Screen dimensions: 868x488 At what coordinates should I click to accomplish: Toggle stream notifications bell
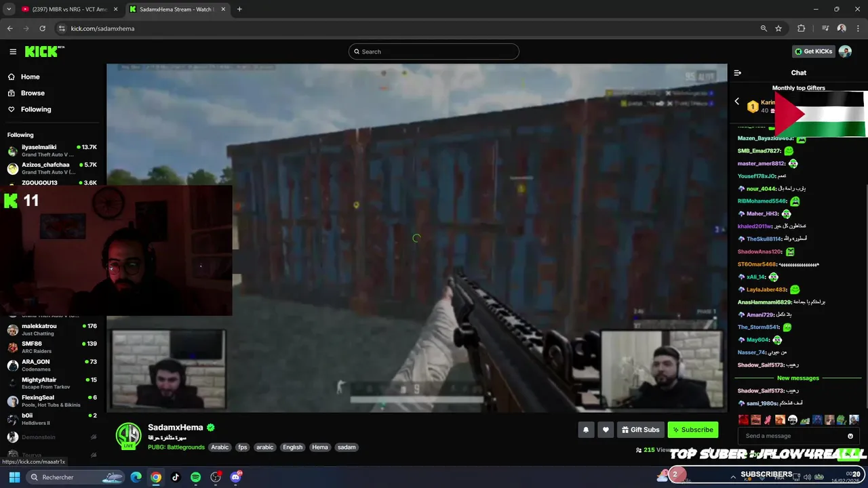click(586, 430)
